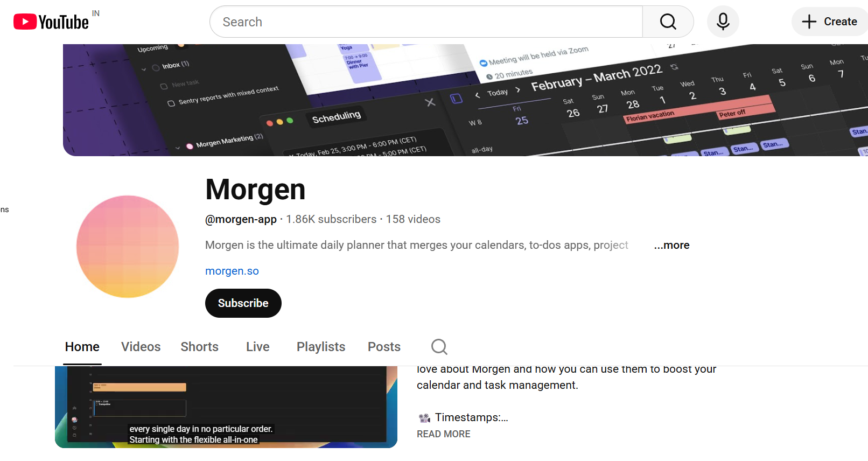This screenshot has height=461, width=868.
Task: Switch to the Videos tab
Action: click(141, 347)
